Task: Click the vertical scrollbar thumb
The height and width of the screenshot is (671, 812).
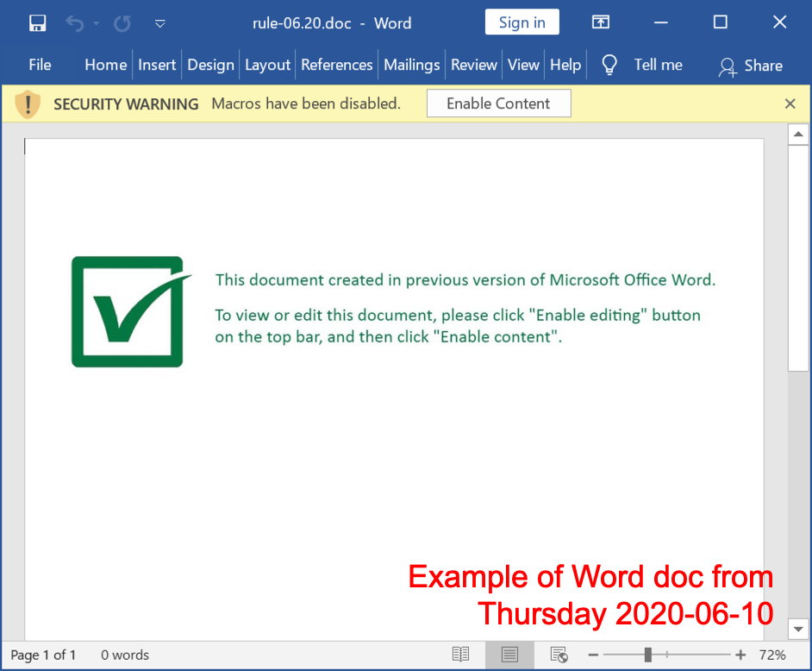Action: (798, 258)
